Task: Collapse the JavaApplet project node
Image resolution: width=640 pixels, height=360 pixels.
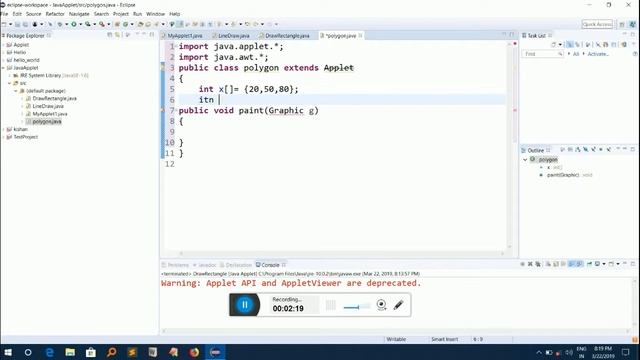Action: [x=4, y=68]
